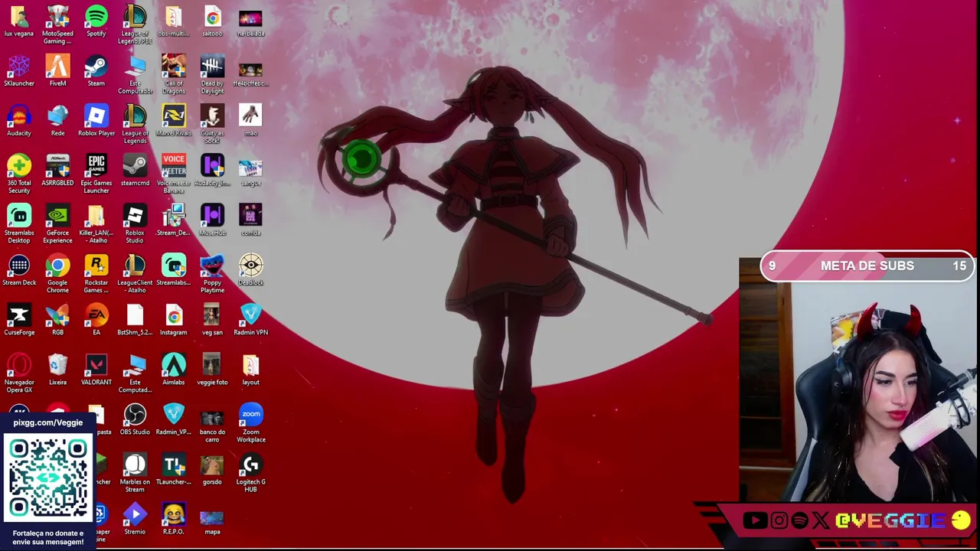Screen dimensions: 980x551
Task: Launch OBS Studio
Action: (x=135, y=419)
